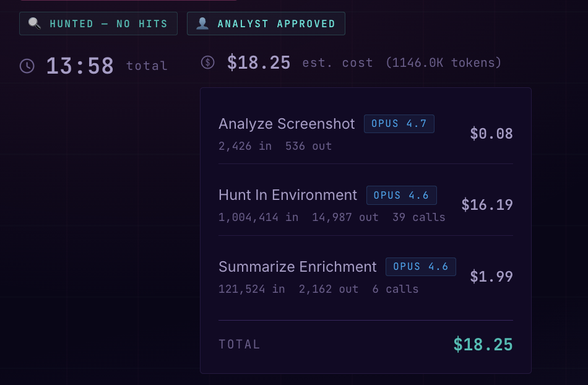This screenshot has height=385, width=588.
Task: Select the ANALYST APPROVED badge
Action: tap(266, 24)
